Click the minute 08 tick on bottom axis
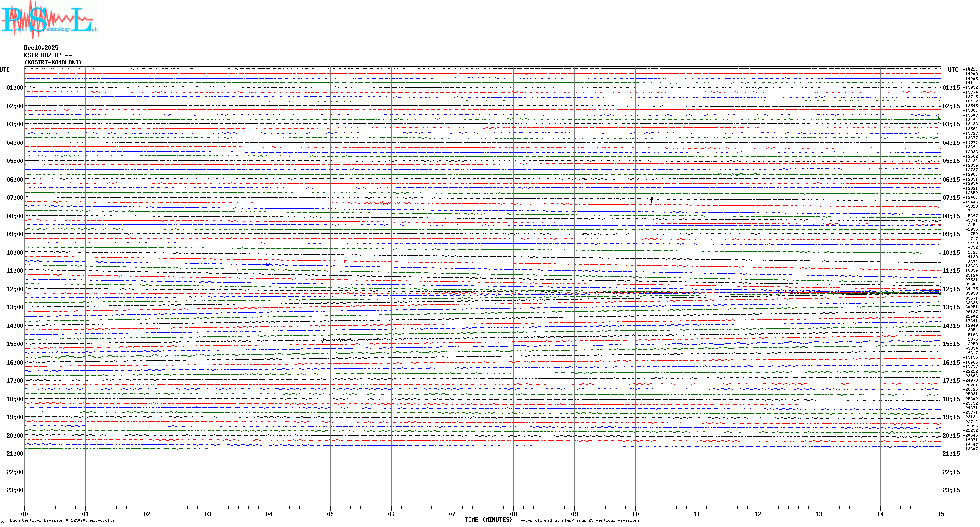The height and width of the screenshot is (527, 980). pos(513,514)
